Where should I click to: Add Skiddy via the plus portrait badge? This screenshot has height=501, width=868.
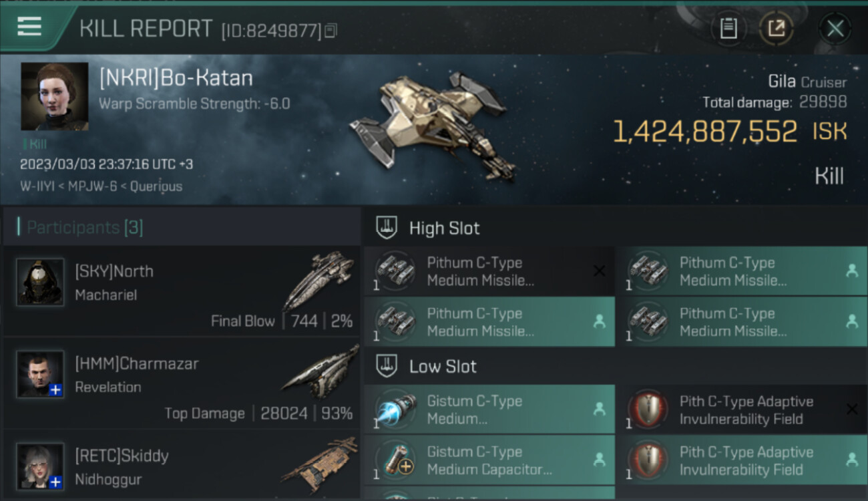[55, 482]
